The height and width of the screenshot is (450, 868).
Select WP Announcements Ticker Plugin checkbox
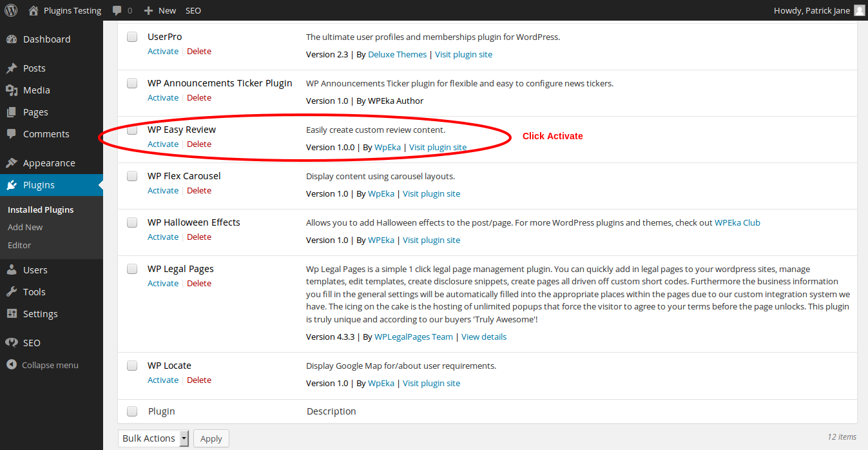click(x=132, y=83)
